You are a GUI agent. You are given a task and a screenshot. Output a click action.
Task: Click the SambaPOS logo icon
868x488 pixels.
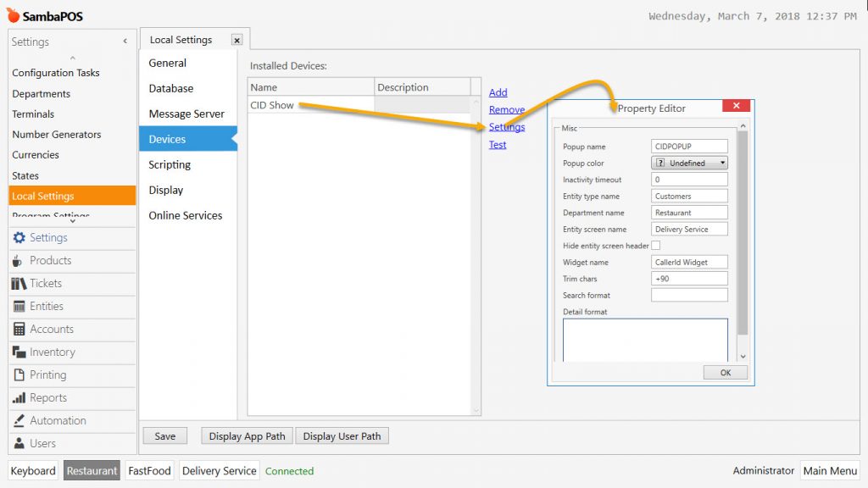pos(13,15)
